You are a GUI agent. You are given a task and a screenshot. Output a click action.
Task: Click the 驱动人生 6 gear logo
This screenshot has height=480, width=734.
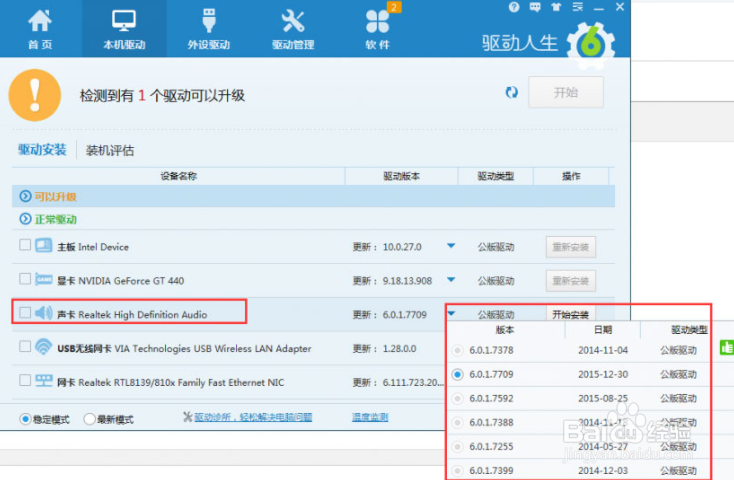coord(591,45)
